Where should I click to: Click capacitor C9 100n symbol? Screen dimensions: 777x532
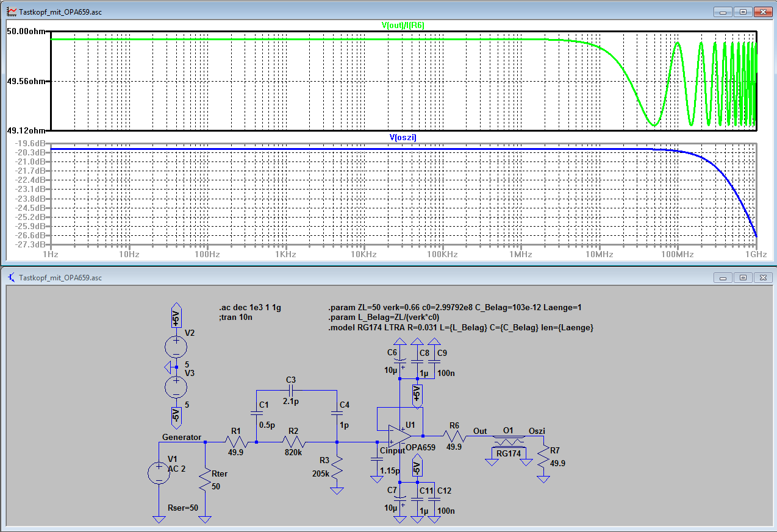[434, 361]
